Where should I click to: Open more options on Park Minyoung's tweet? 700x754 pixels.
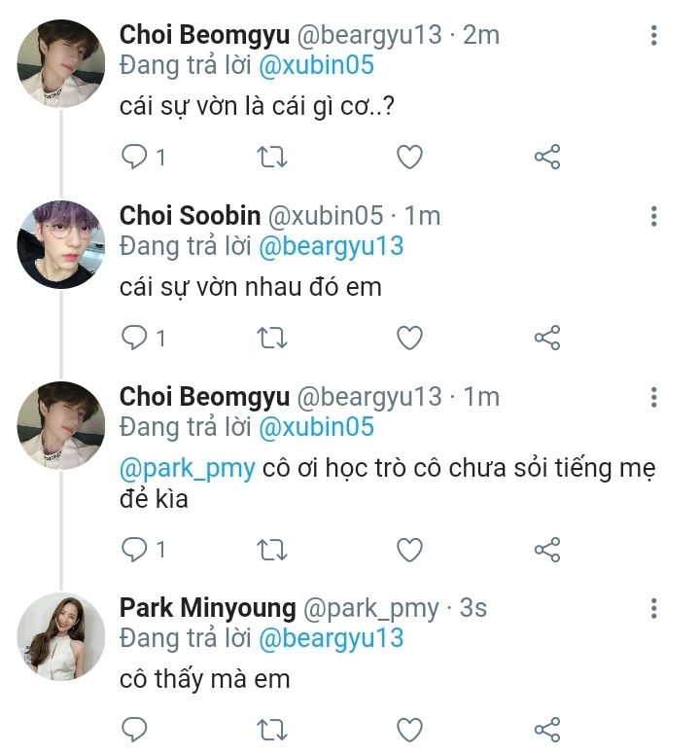[x=654, y=609]
